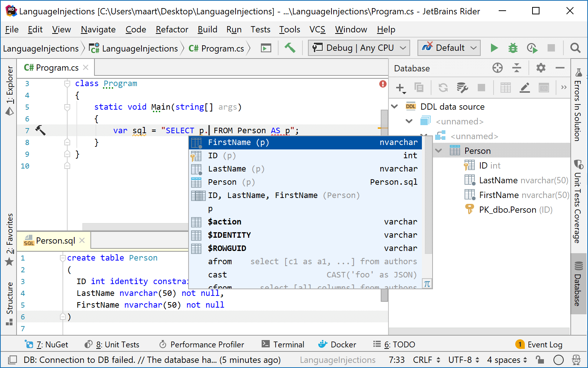Open the data source properties wrench icon
This screenshot has width=588, height=368.
click(462, 88)
